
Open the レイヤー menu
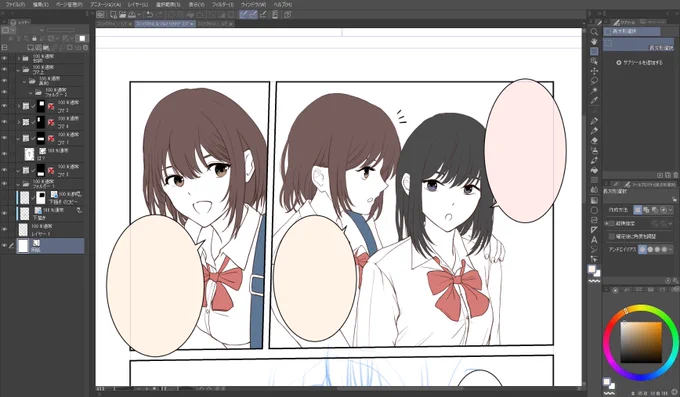click(x=138, y=4)
